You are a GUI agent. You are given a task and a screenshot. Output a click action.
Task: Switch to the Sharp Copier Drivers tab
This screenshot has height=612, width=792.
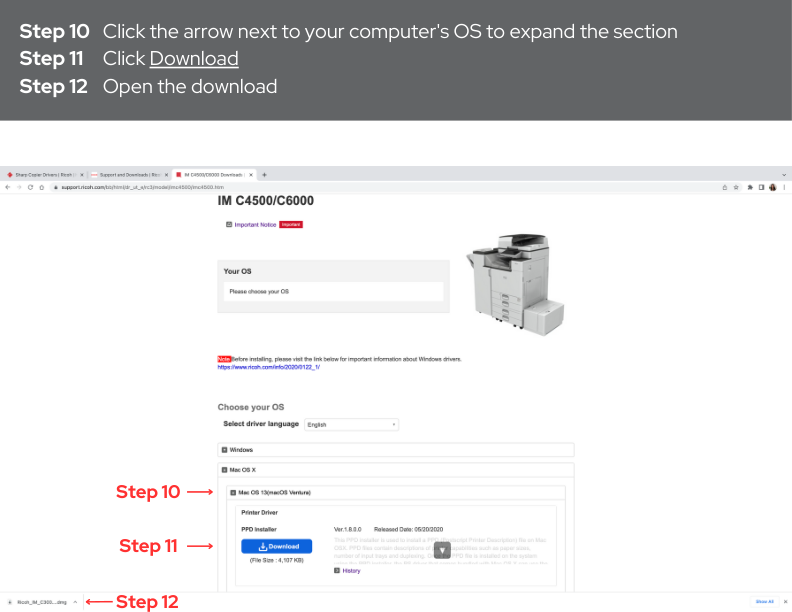[45, 175]
